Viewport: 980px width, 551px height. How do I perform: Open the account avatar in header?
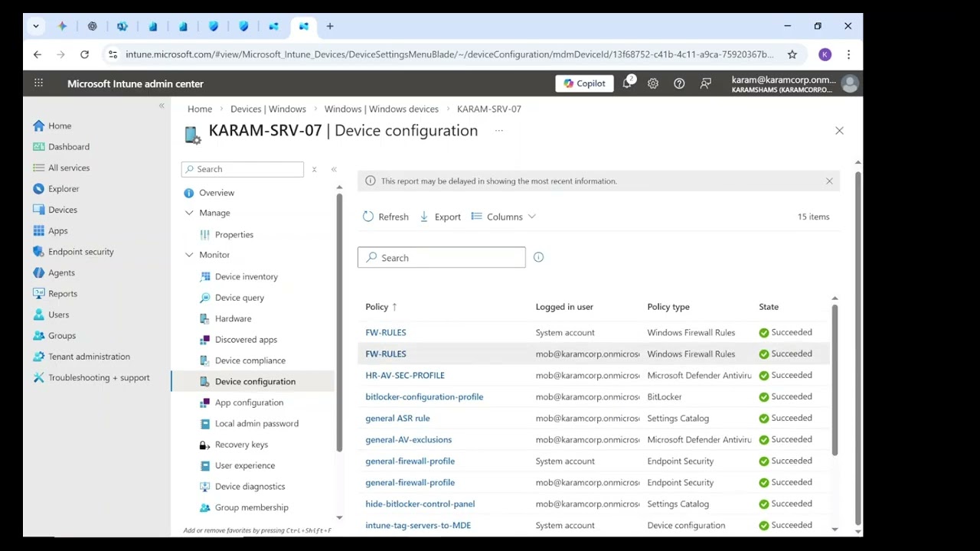(849, 83)
